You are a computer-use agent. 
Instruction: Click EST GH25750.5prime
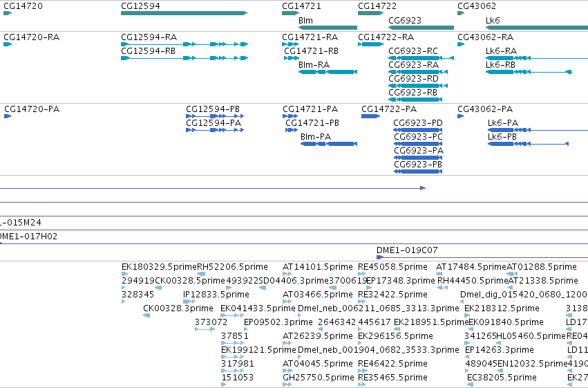pos(287,385)
